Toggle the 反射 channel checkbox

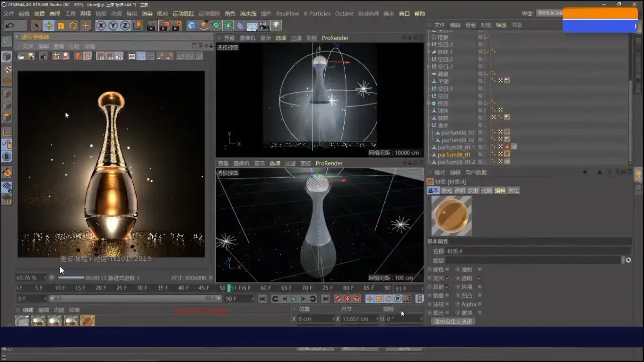[447, 287]
